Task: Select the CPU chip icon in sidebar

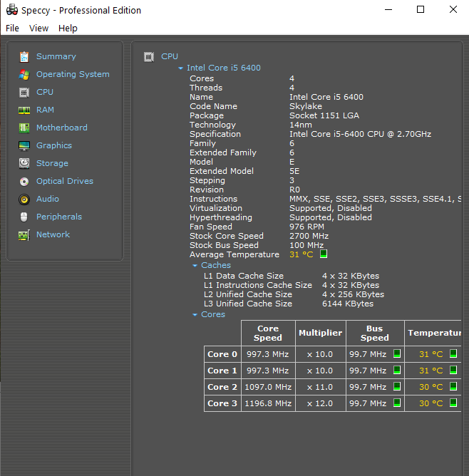Action: [x=24, y=92]
